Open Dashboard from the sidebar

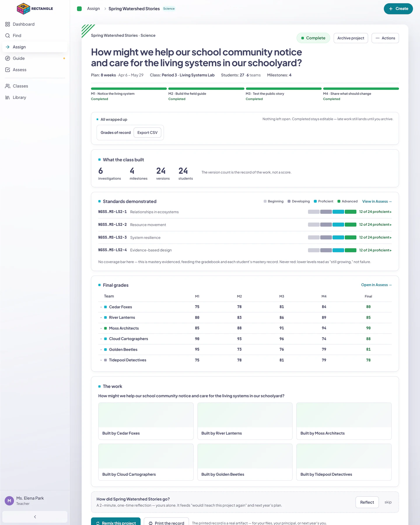35,24
